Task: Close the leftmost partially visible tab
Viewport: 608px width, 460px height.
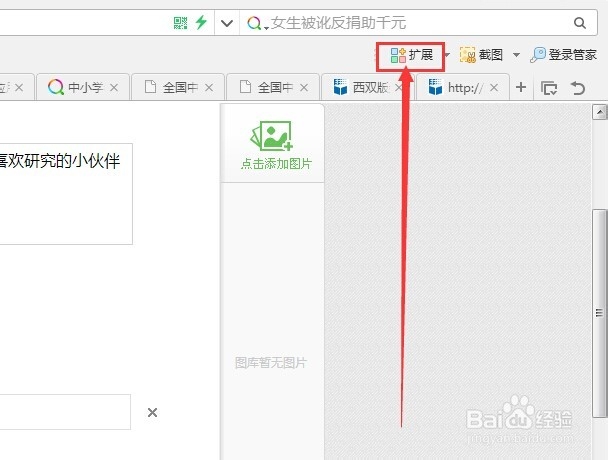Action: coord(19,88)
